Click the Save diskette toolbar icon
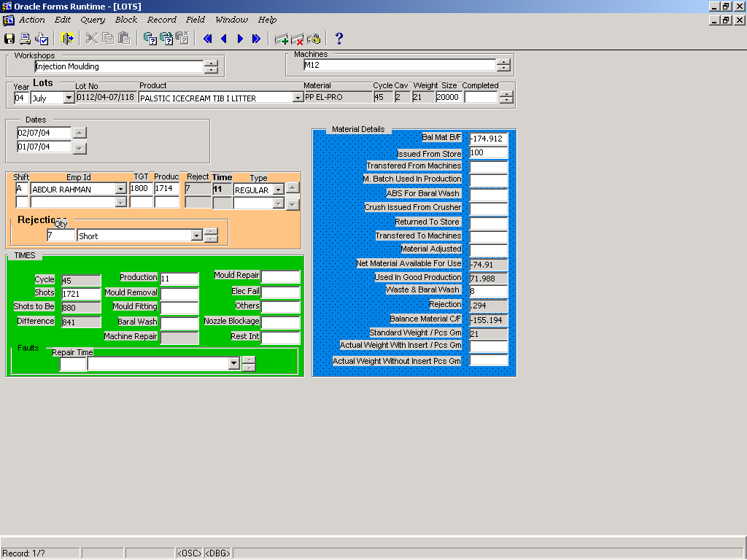The image size is (747, 560). pos(9,39)
